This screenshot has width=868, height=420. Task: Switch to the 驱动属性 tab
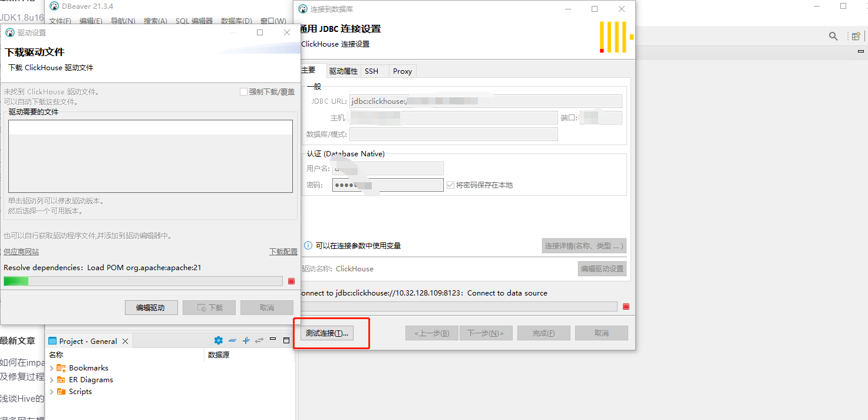(343, 71)
